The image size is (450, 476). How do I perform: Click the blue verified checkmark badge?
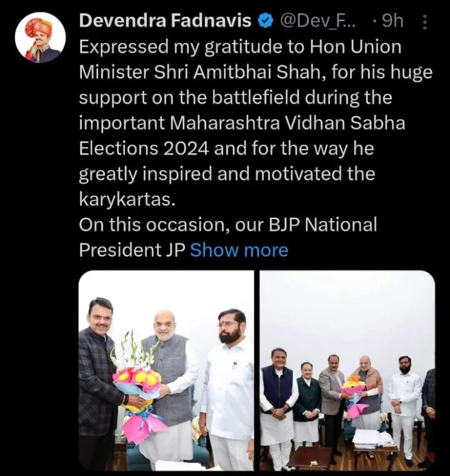coord(266,21)
